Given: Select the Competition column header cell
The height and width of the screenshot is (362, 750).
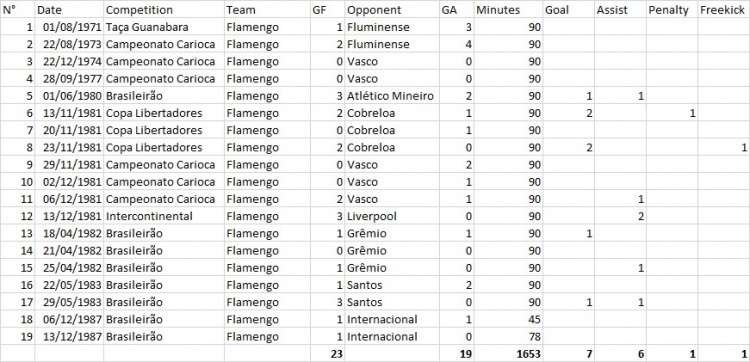Looking at the screenshot, I should (x=164, y=10).
